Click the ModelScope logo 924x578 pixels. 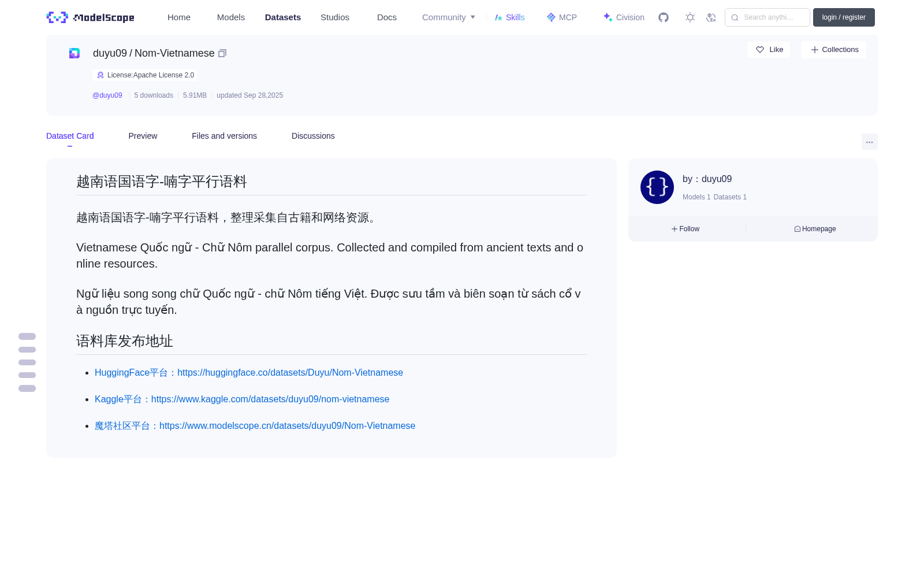(90, 17)
